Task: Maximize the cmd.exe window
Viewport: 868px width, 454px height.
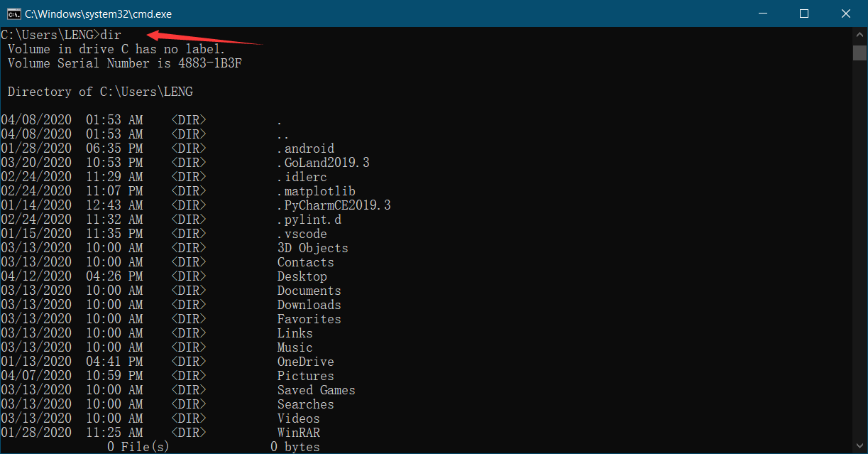Action: tap(804, 13)
